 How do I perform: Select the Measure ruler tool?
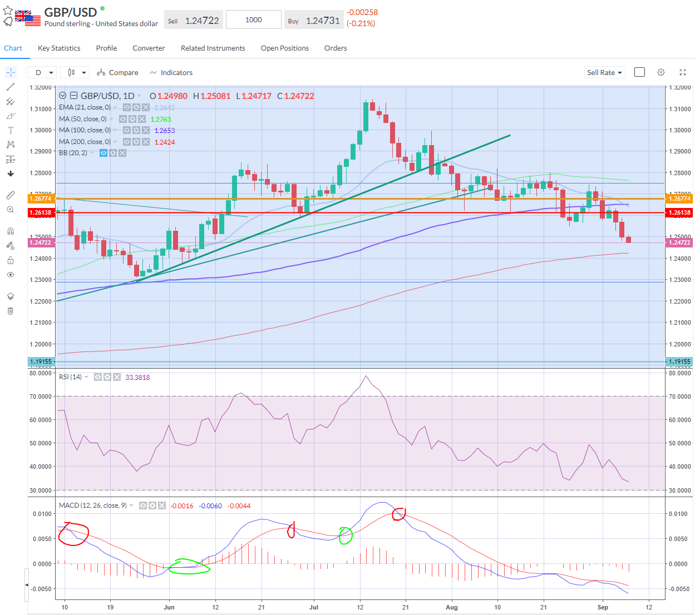[x=11, y=195]
